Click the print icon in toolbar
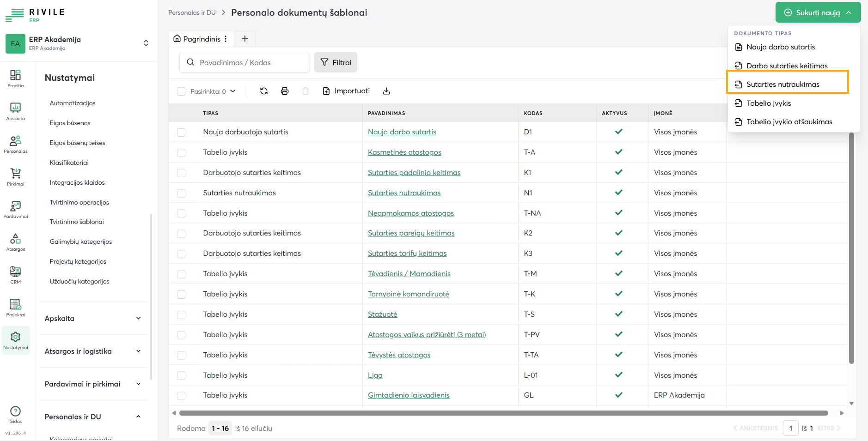This screenshot has height=441, width=868. [285, 91]
